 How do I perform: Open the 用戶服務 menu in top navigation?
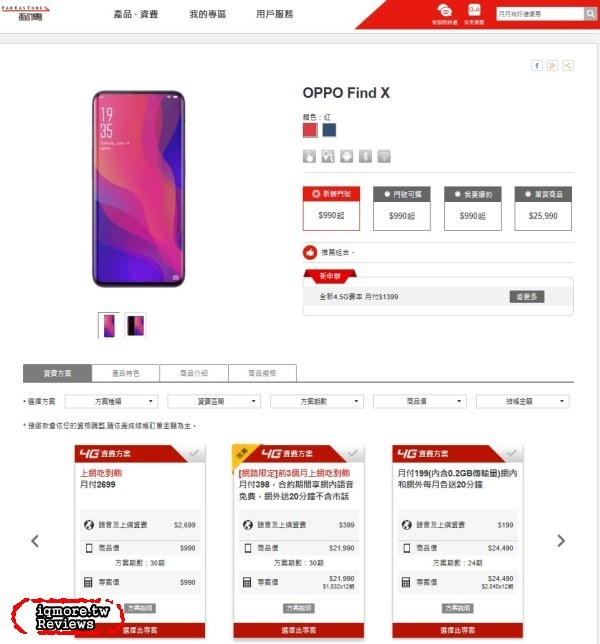coord(274,14)
